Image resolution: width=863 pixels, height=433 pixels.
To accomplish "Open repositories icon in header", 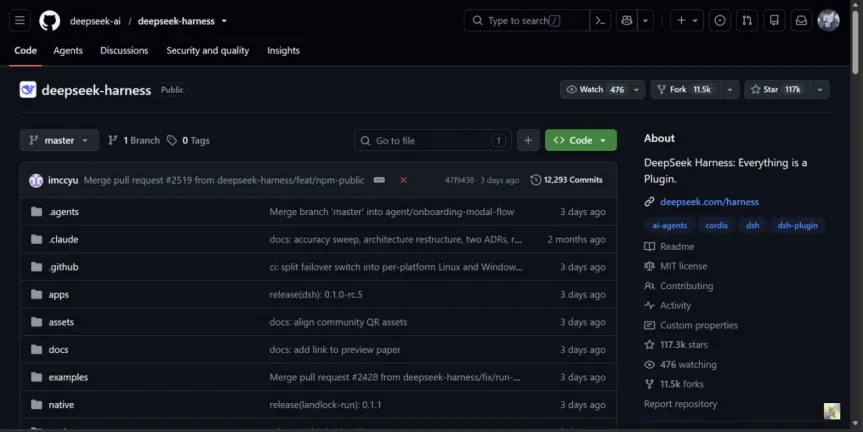I will (x=774, y=21).
